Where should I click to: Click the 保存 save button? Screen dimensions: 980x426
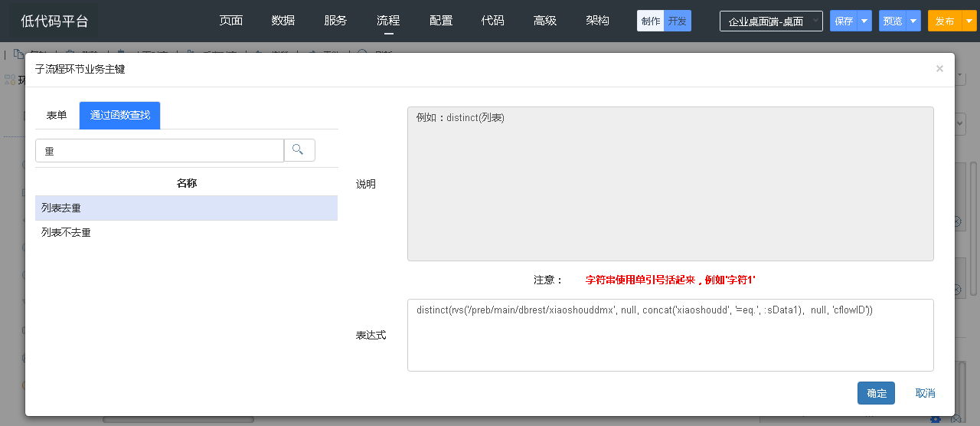[844, 21]
